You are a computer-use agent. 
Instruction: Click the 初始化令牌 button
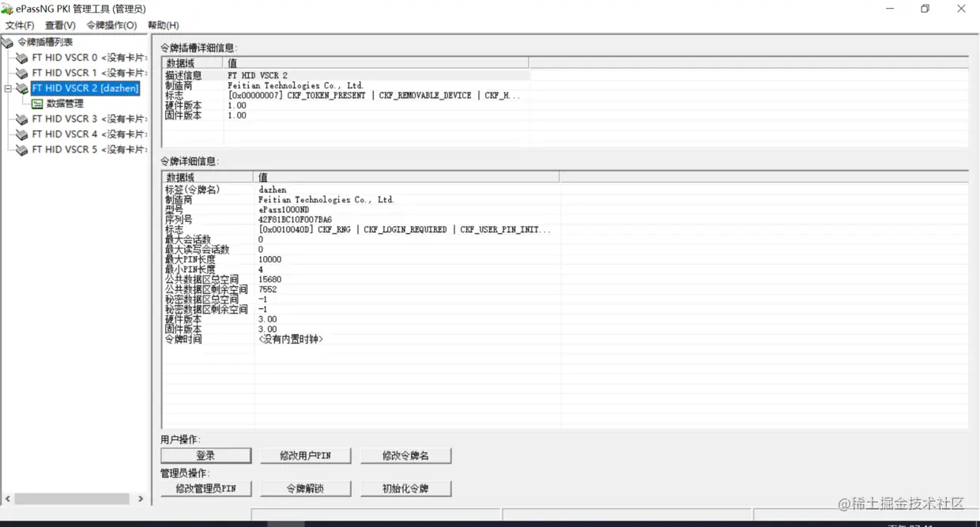click(x=405, y=489)
